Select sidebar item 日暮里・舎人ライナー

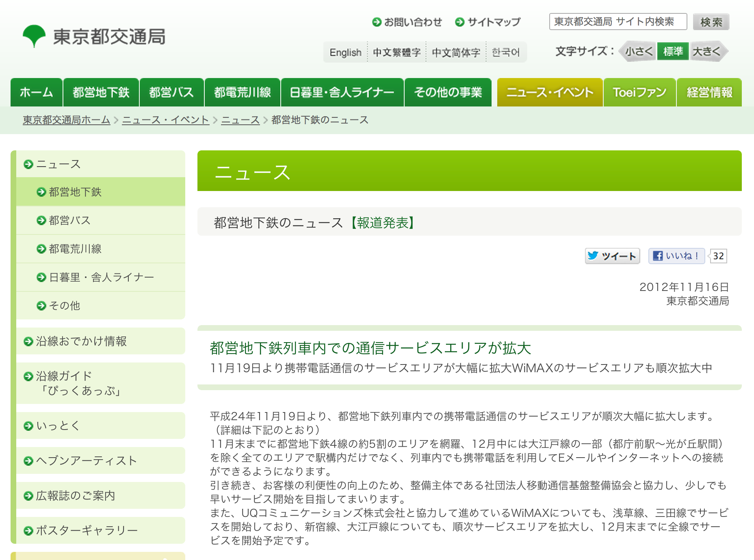pos(101,277)
